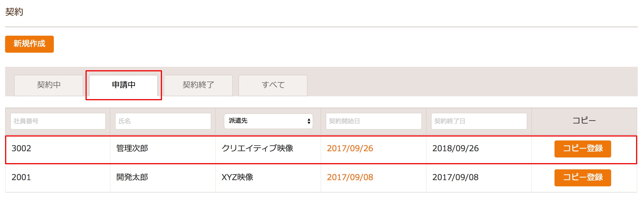Click コピー登録 for employee 3002

coord(583,149)
